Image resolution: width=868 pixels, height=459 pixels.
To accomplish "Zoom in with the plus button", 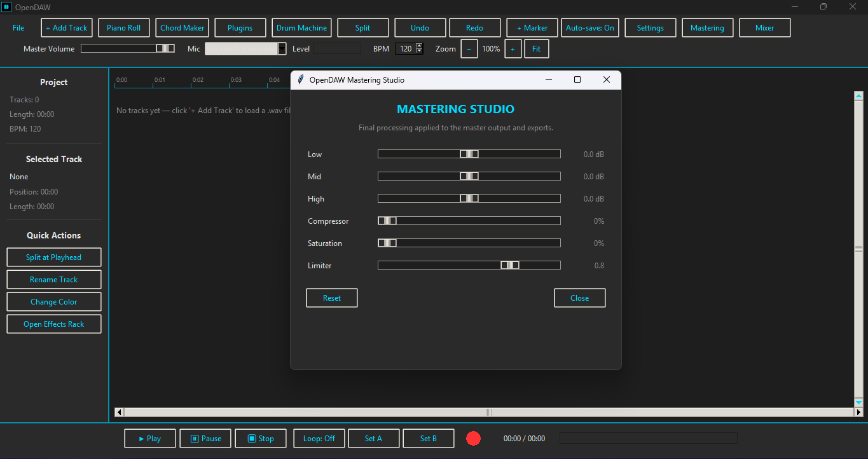I will click(513, 49).
